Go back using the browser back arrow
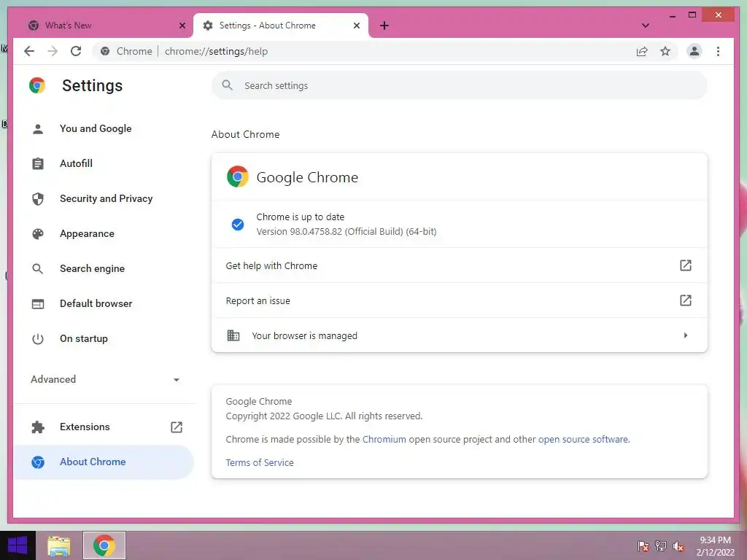 (29, 52)
